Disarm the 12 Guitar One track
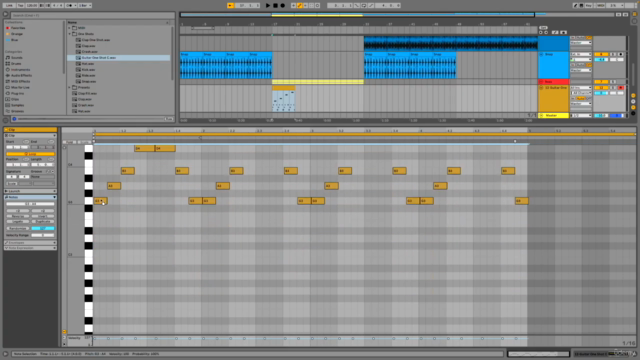640x360 pixels. (x=621, y=88)
